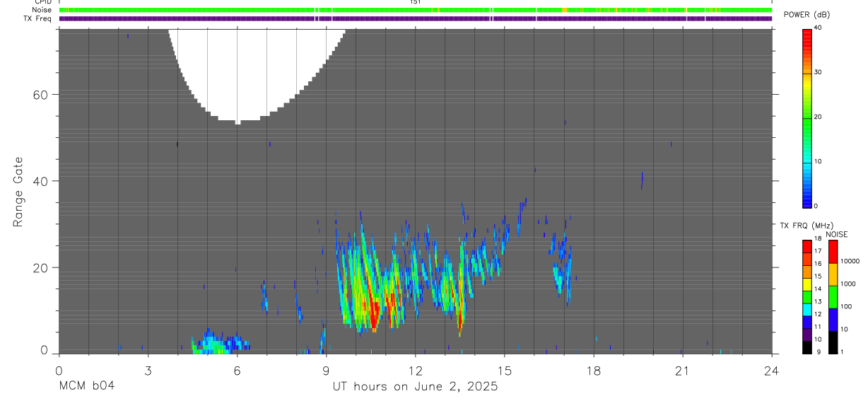Click the 10000 label on NOISE legend

coord(850,261)
